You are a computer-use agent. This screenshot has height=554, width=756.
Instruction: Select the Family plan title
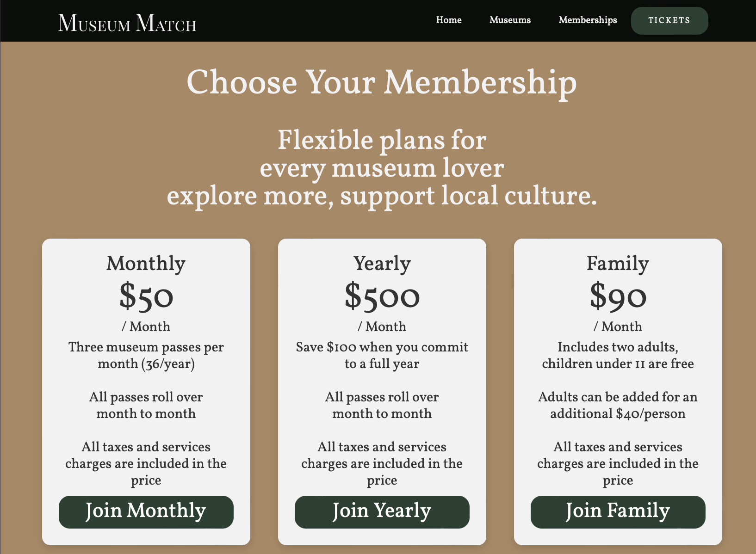[x=618, y=263]
